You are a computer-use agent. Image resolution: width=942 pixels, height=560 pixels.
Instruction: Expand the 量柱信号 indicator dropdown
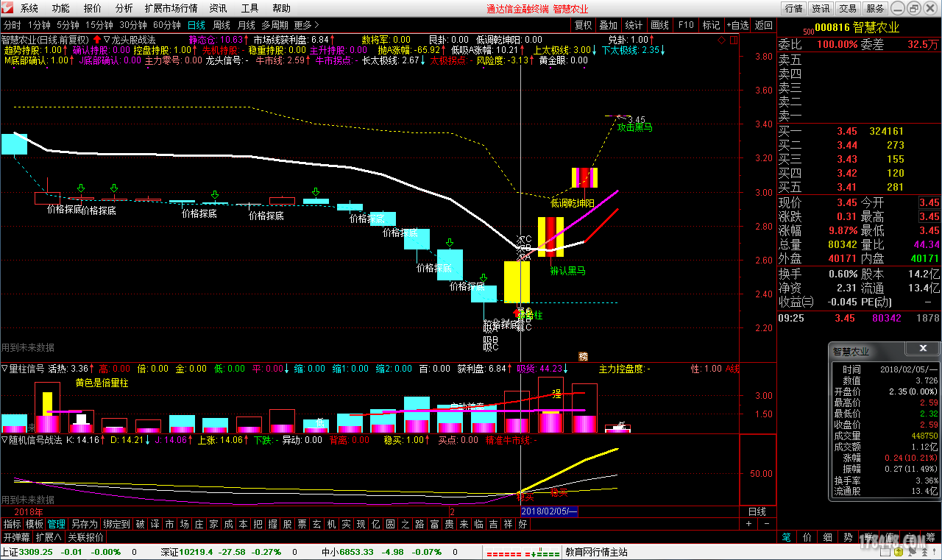pyautogui.click(x=4, y=369)
